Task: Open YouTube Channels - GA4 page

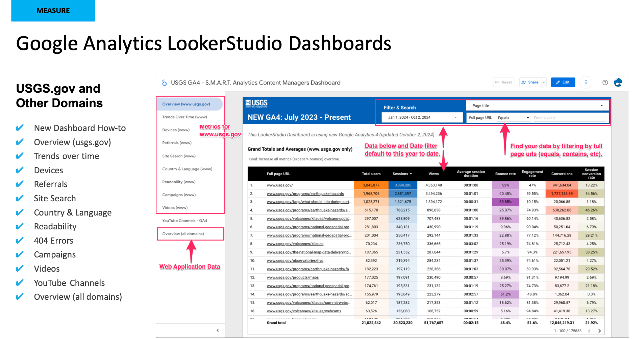Action: click(184, 221)
